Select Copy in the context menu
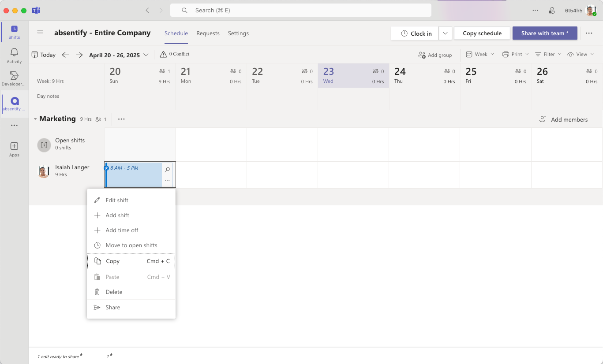 [131, 261]
